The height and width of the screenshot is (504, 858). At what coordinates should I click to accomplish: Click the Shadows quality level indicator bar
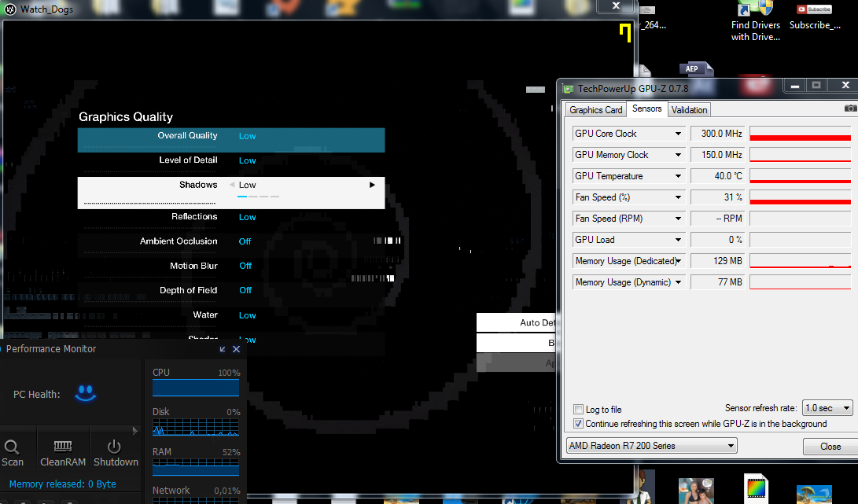coord(258,196)
